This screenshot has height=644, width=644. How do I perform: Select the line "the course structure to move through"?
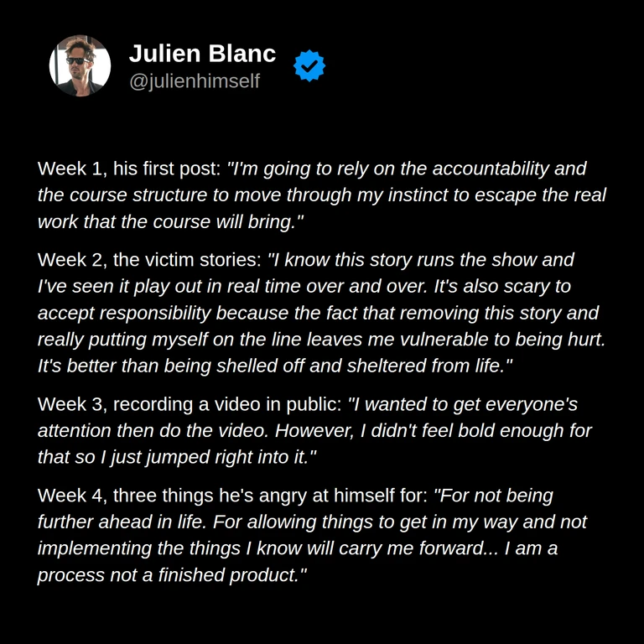[x=322, y=195]
